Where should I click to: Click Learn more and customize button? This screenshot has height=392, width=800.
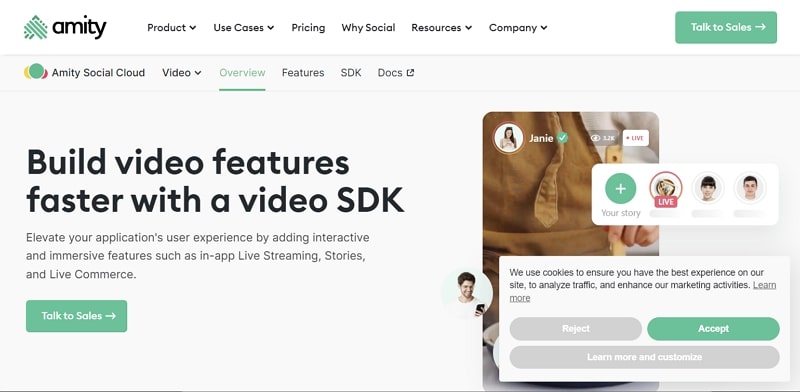[x=644, y=357]
